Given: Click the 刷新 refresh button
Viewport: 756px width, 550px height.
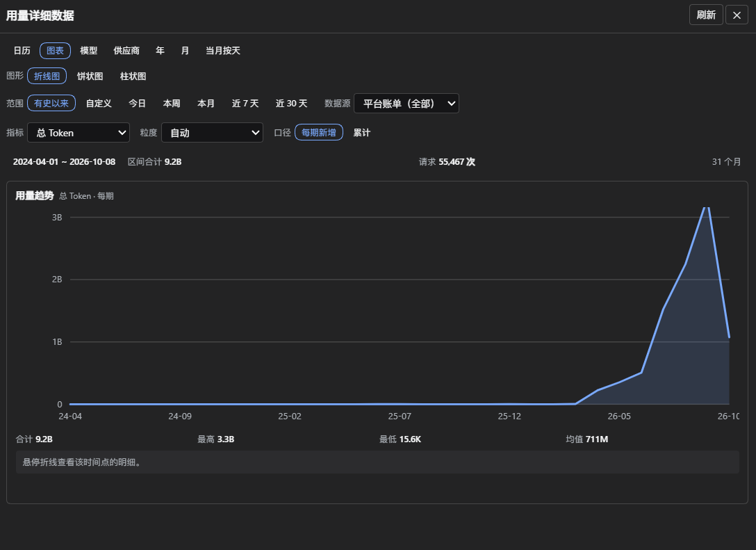Looking at the screenshot, I should pyautogui.click(x=706, y=15).
